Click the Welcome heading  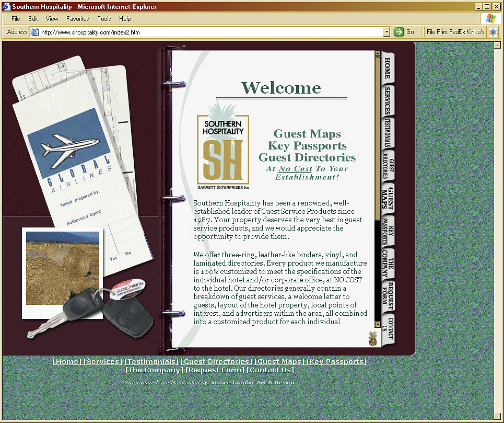[x=281, y=88]
